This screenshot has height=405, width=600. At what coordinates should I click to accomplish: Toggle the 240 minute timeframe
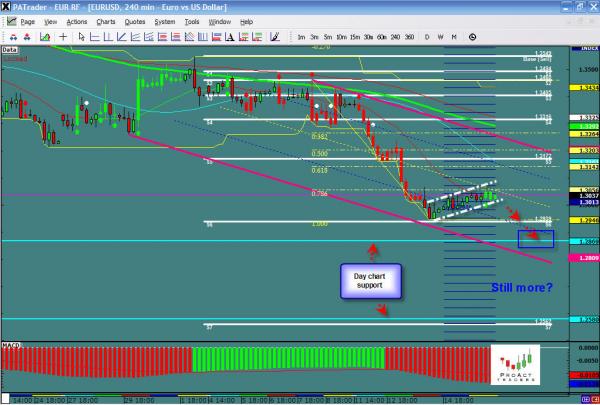(394, 36)
